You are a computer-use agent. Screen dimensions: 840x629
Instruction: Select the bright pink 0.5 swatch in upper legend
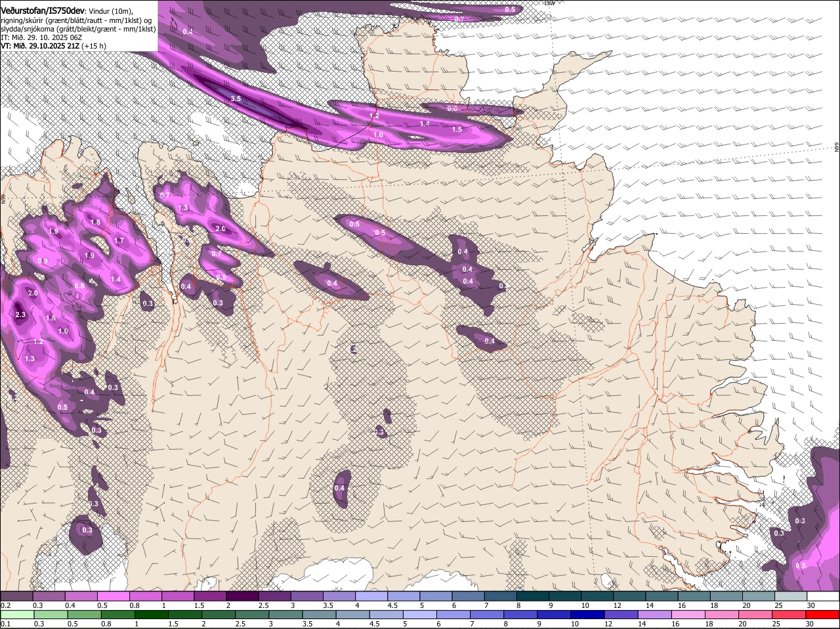click(x=114, y=596)
